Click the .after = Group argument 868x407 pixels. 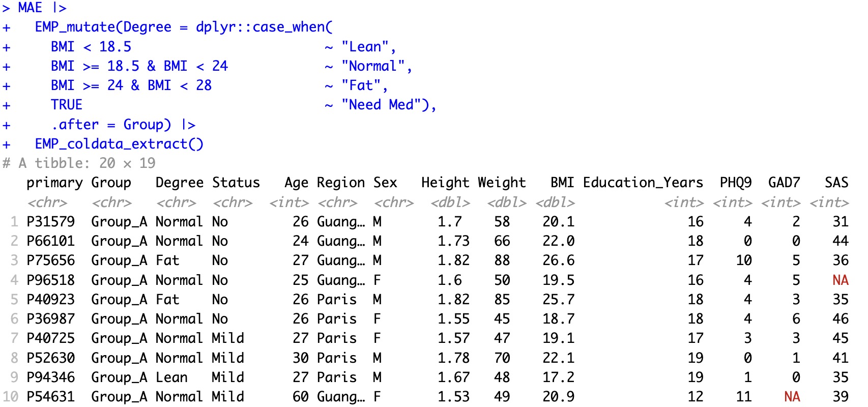pos(111,125)
